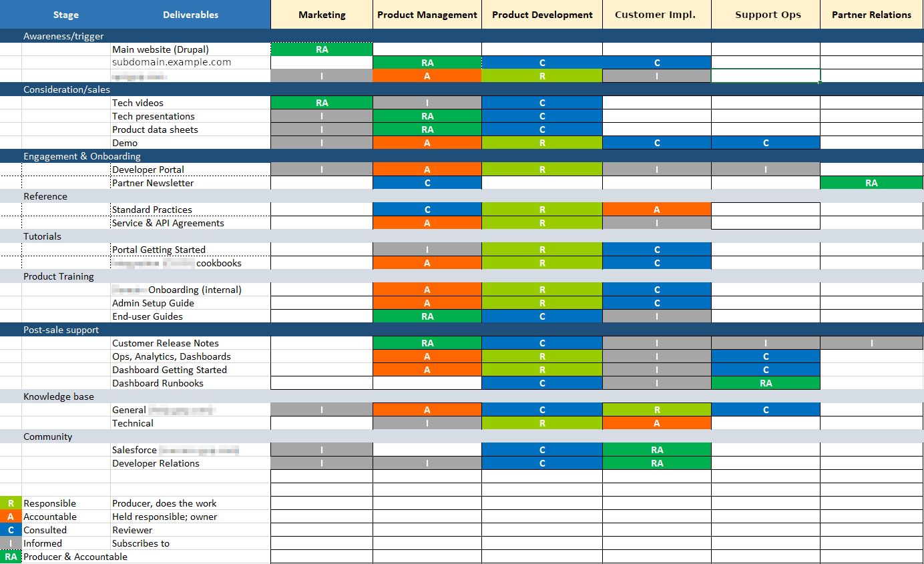
Task: Select the Admin Setup Guide cell
Action: [x=190, y=303]
